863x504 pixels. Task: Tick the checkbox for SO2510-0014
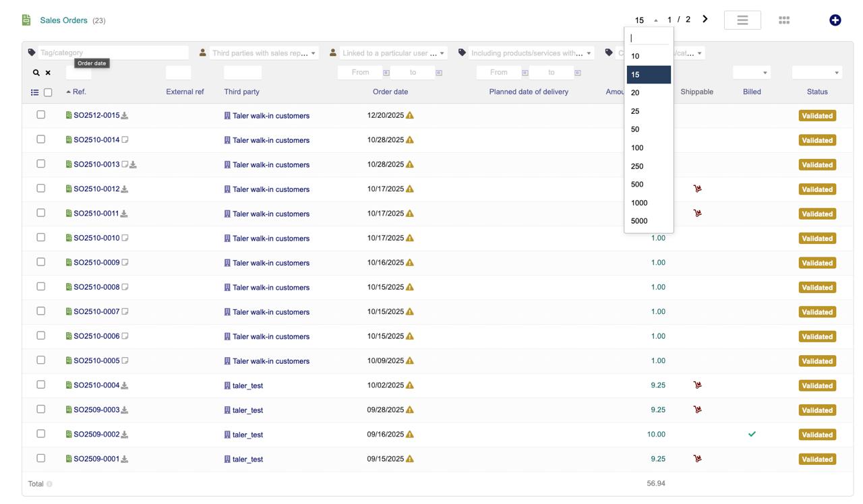tap(41, 139)
